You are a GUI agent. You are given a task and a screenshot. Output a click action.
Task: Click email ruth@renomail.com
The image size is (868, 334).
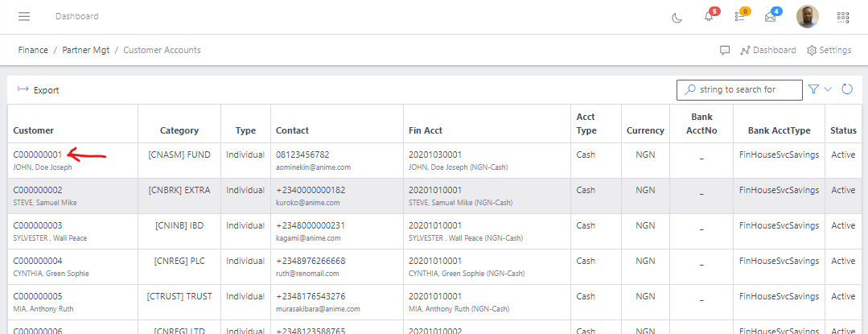tap(307, 274)
